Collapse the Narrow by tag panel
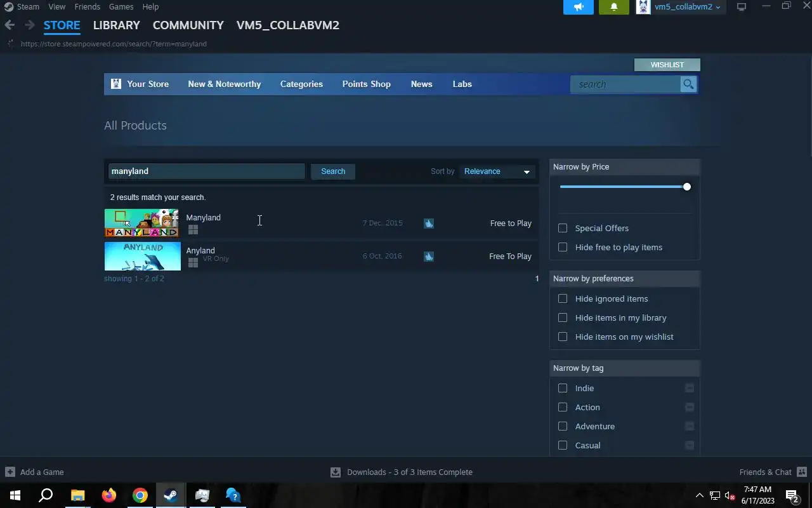The width and height of the screenshot is (812, 508). [x=625, y=368]
